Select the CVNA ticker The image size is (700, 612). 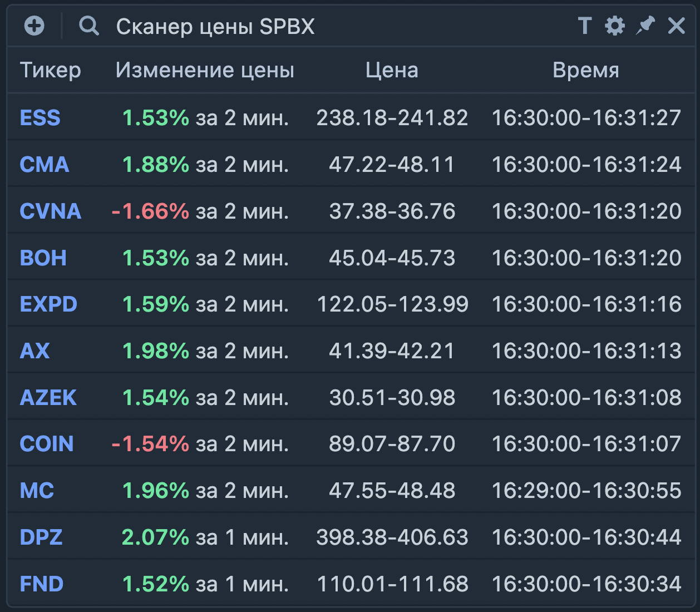(51, 211)
